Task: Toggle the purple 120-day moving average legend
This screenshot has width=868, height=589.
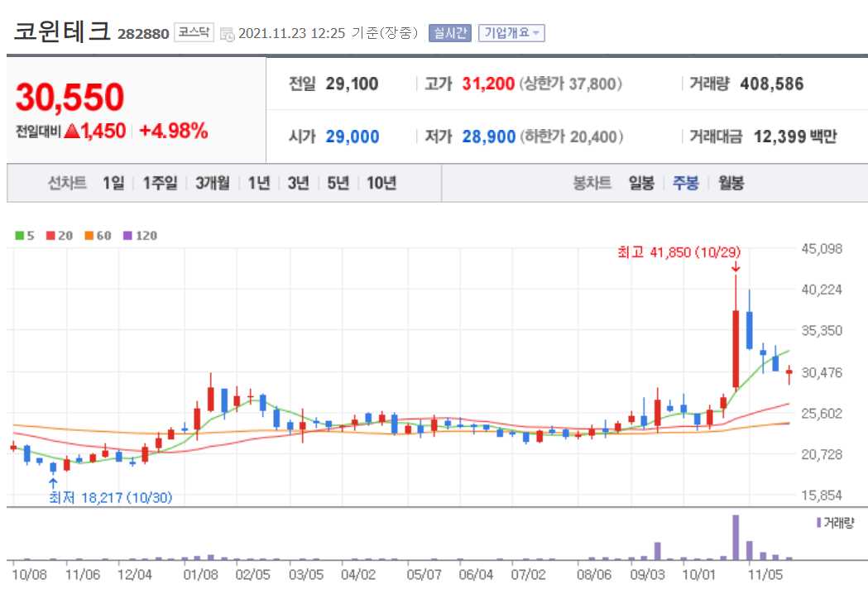Action: (127, 235)
